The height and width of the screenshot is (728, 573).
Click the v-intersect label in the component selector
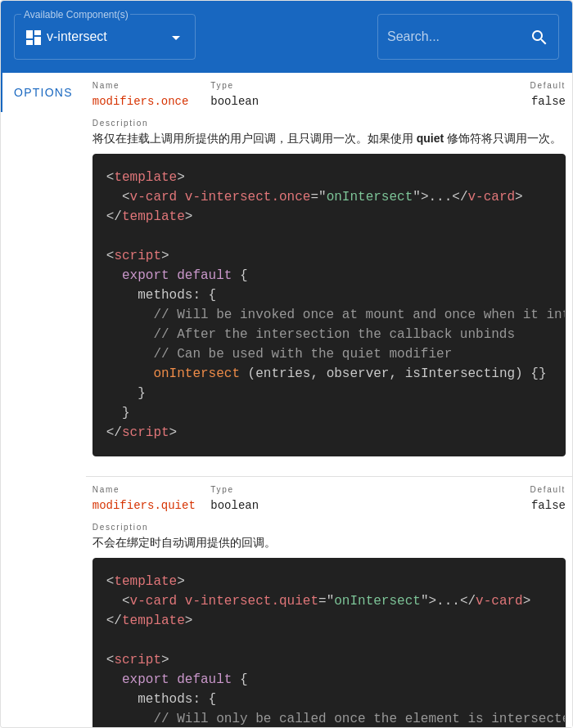77,37
